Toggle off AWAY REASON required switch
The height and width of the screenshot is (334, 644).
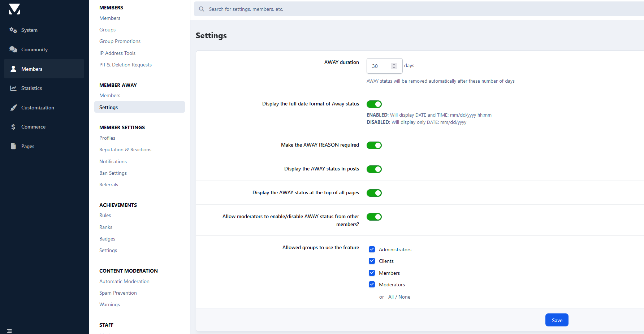click(374, 146)
